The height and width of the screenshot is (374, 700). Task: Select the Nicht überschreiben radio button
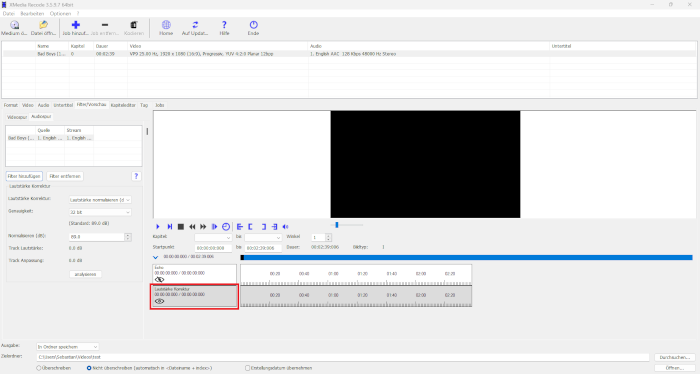(x=89, y=368)
